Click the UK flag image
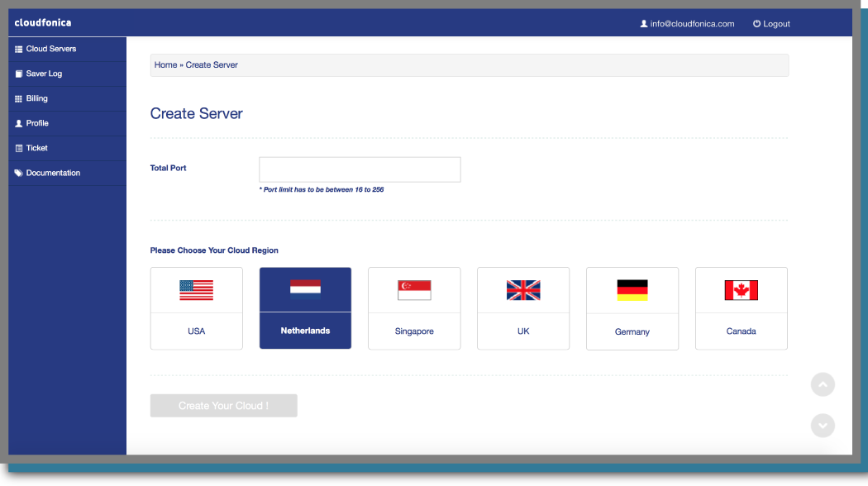The image size is (868, 486). tap(523, 290)
